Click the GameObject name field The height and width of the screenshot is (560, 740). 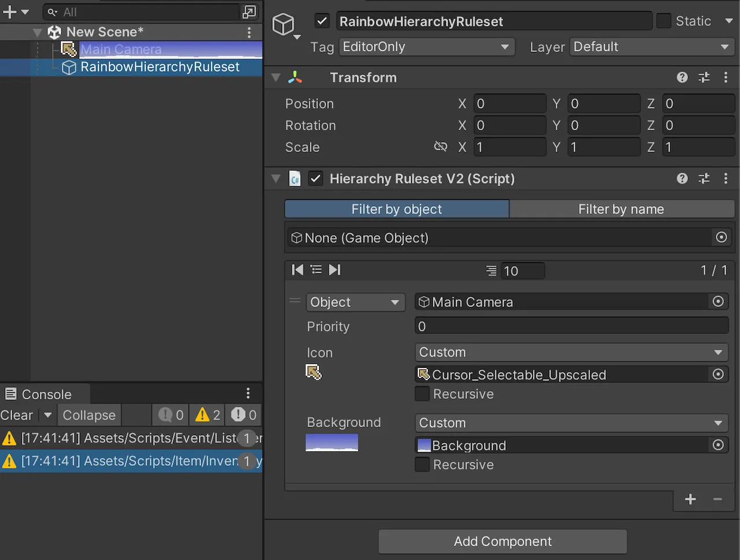(x=494, y=21)
